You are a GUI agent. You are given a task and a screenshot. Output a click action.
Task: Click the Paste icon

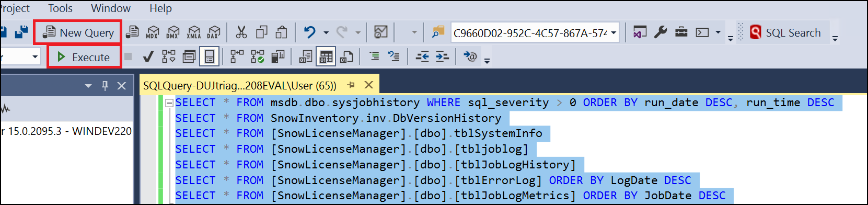(x=282, y=32)
